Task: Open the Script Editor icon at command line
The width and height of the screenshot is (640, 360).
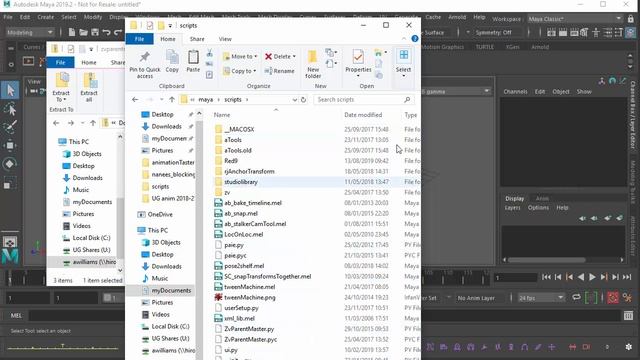Action: [x=628, y=316]
